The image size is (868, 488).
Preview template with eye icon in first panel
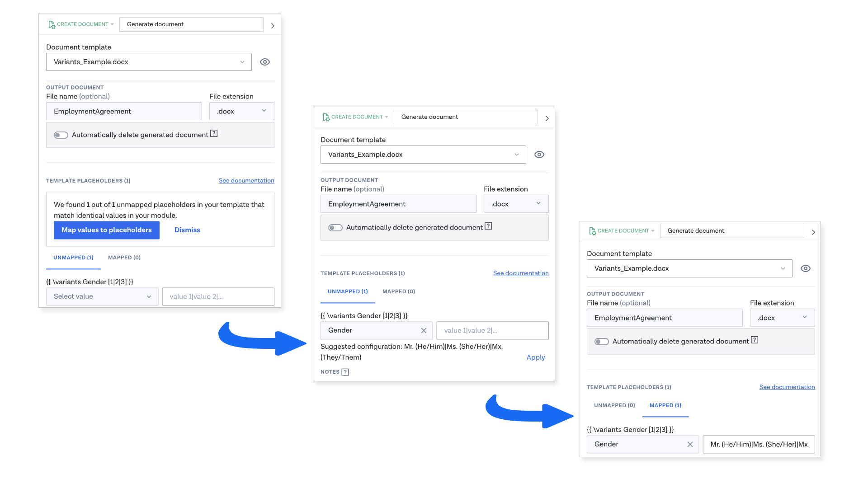(x=265, y=62)
